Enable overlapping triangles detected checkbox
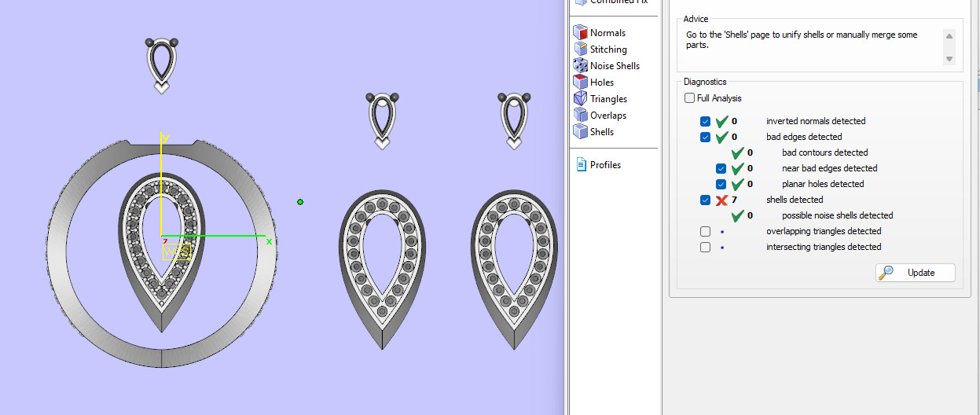The image size is (980, 415). click(705, 232)
